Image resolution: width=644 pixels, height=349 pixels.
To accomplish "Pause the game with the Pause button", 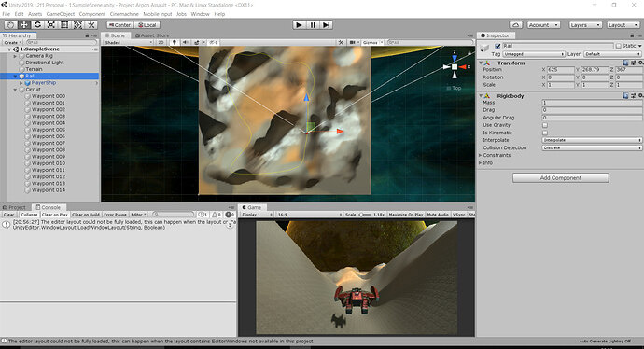I will coord(312,25).
